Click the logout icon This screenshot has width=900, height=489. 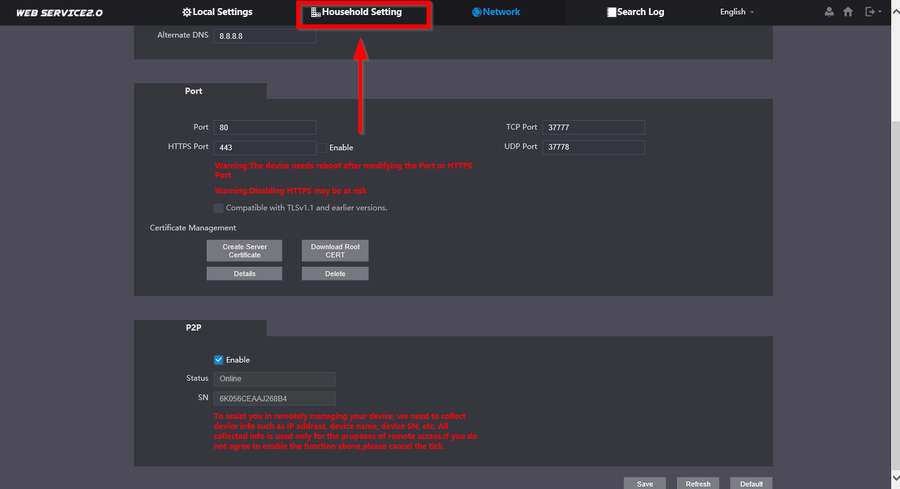coord(871,11)
